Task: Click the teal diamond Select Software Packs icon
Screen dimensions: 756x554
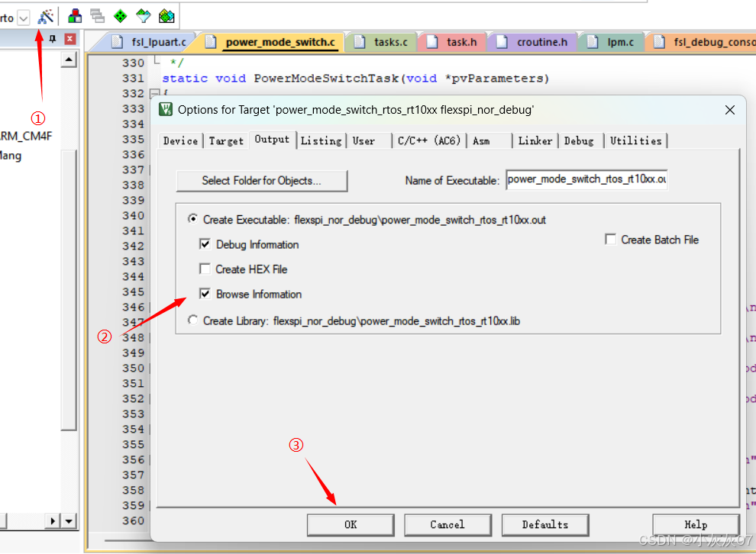Action: pyautogui.click(x=144, y=16)
